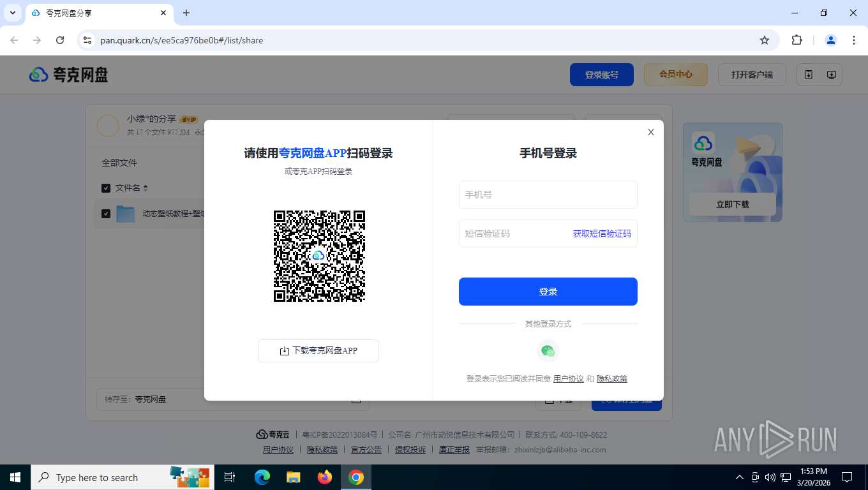The image size is (868, 490).
Task: Bookmark this page with star icon
Action: pos(765,40)
